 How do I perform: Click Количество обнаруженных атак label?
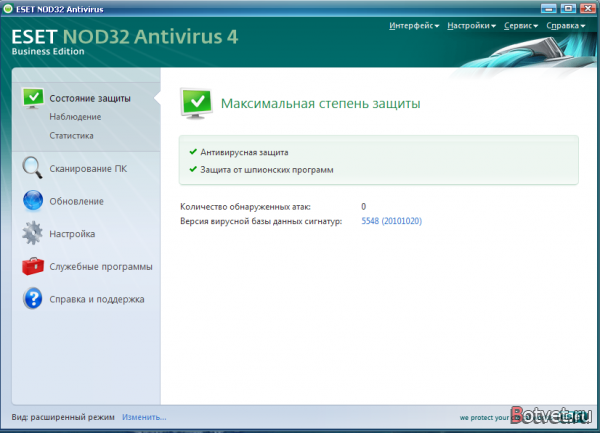(245, 207)
